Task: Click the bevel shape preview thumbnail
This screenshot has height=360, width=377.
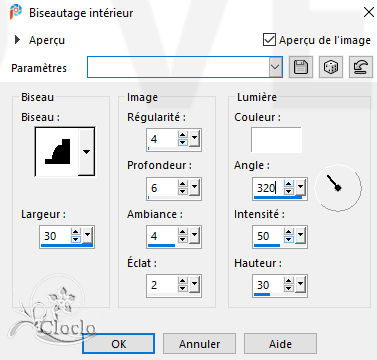Action: click(57, 152)
